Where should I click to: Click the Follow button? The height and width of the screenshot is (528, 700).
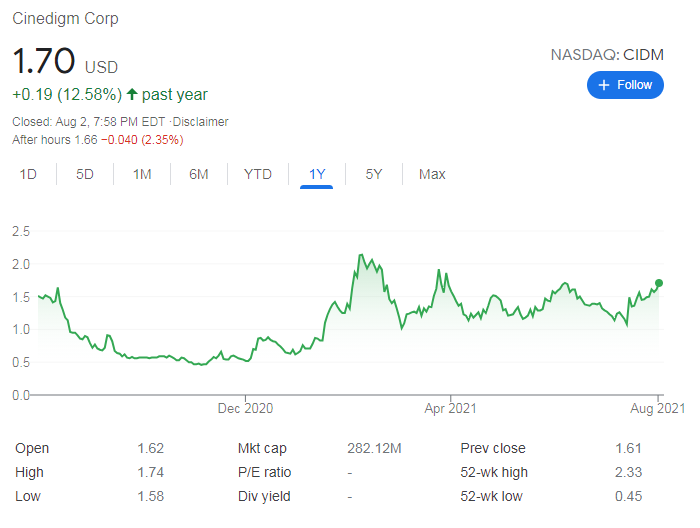coord(625,85)
